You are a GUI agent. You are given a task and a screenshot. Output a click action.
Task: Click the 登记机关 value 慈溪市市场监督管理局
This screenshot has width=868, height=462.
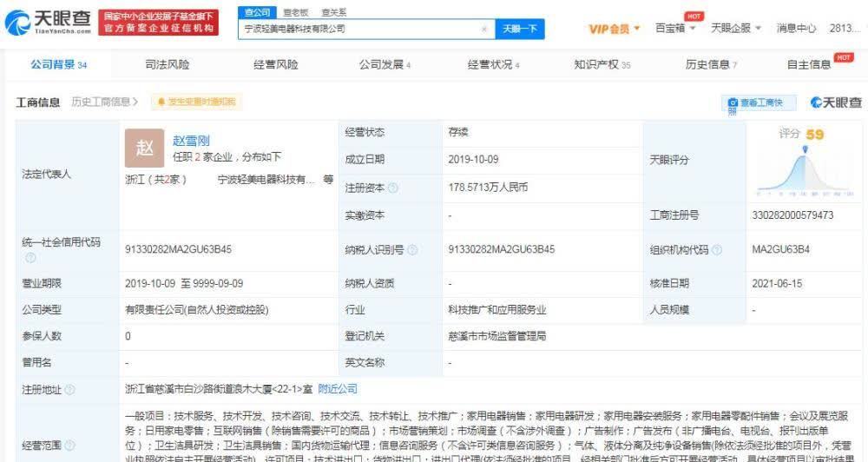click(x=497, y=336)
